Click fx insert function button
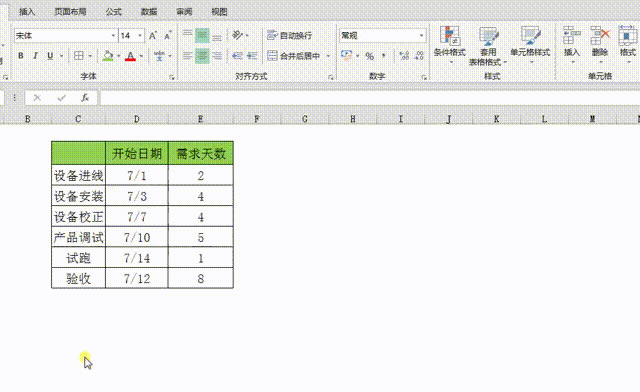The image size is (640, 392). point(85,98)
